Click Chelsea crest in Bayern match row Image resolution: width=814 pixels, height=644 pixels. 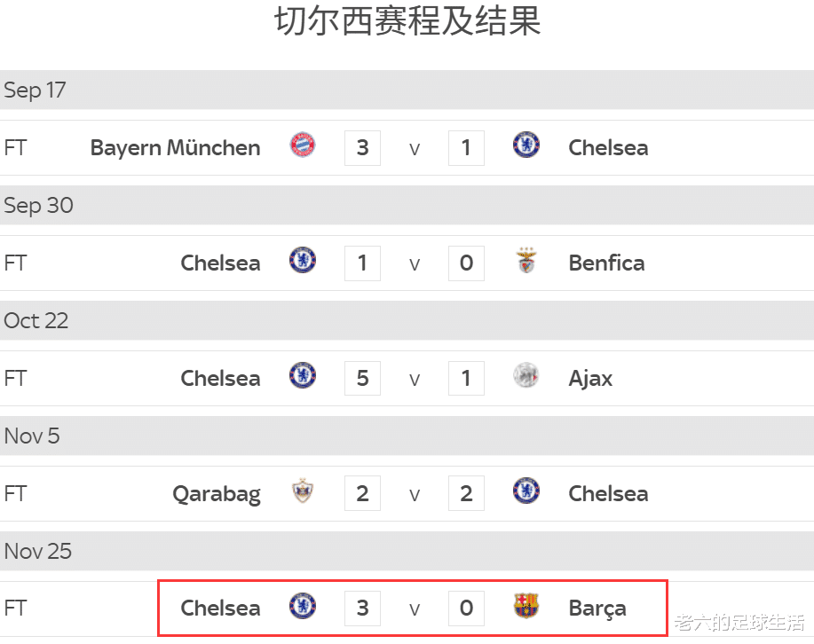[x=526, y=145]
